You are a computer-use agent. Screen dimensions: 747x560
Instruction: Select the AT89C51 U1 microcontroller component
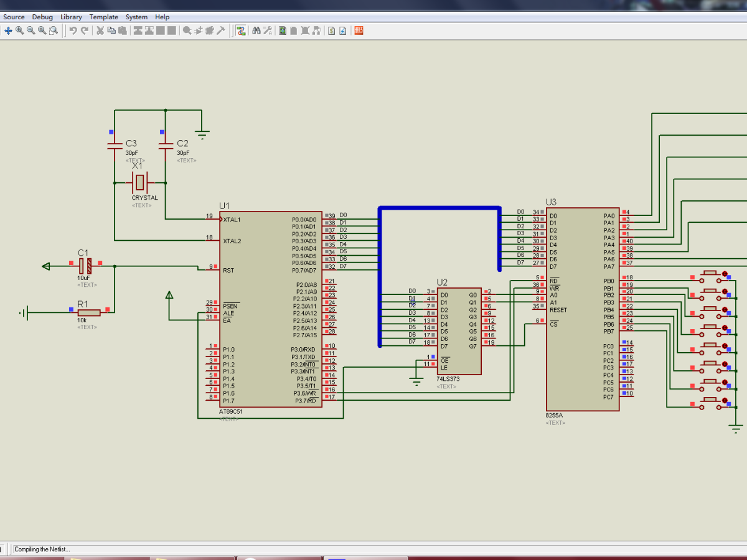tap(270, 309)
